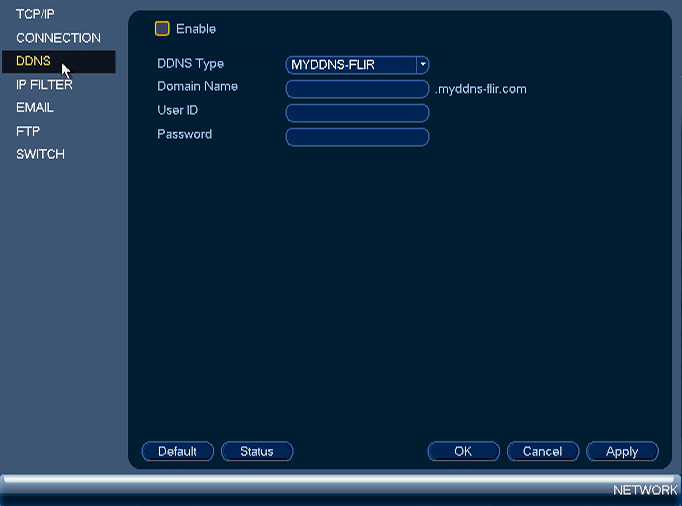
Task: Discard changes with the Cancel button
Action: [542, 451]
